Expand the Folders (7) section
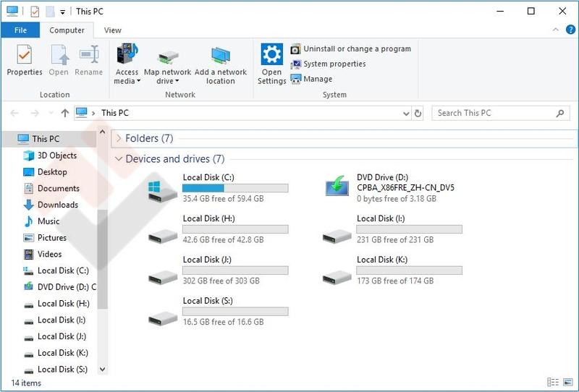This screenshot has width=579, height=392. [x=119, y=138]
